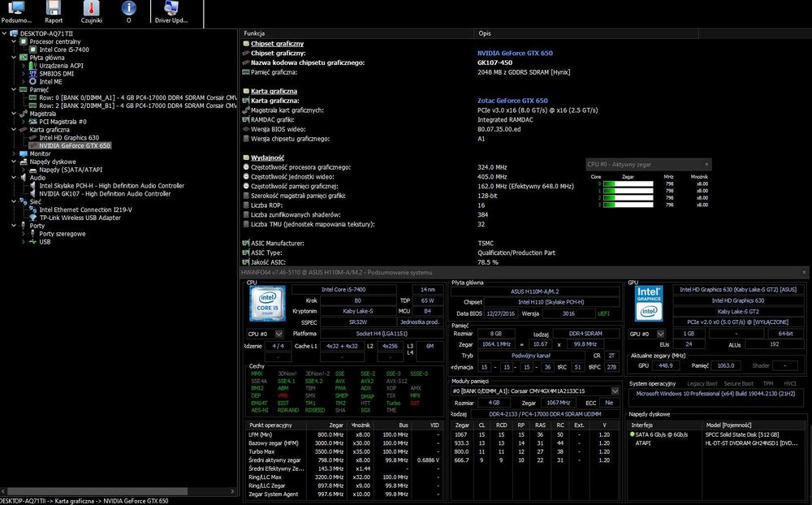Viewport: 812px width, 505px height.
Task: Close the CPU #0 Aktywny zegar window
Action: click(x=706, y=164)
